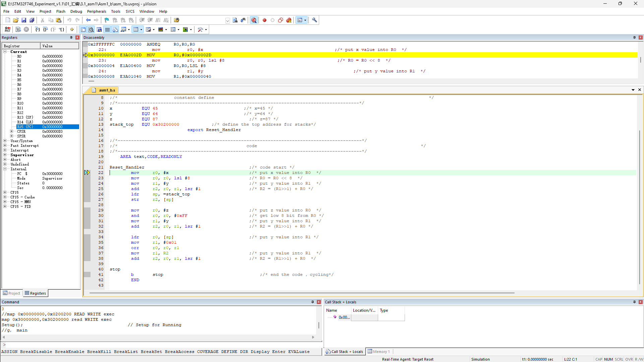Close the Registers panel
The height and width of the screenshot is (362, 644).
[x=77, y=38]
